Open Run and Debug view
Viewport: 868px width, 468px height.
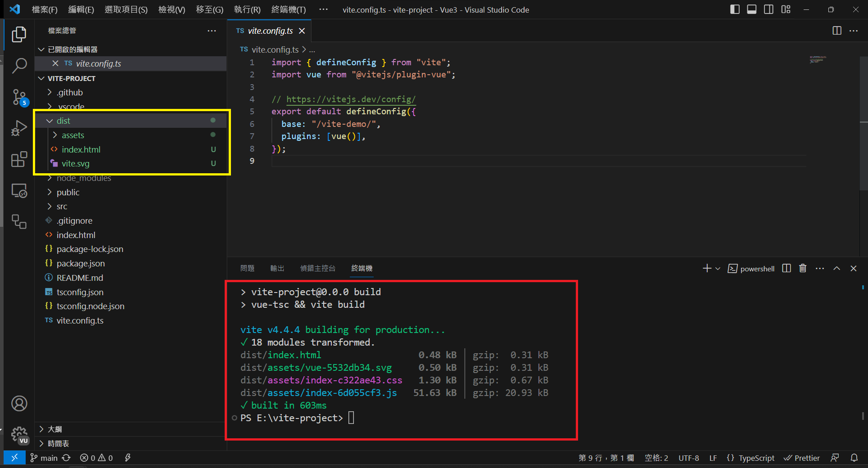[x=19, y=128]
